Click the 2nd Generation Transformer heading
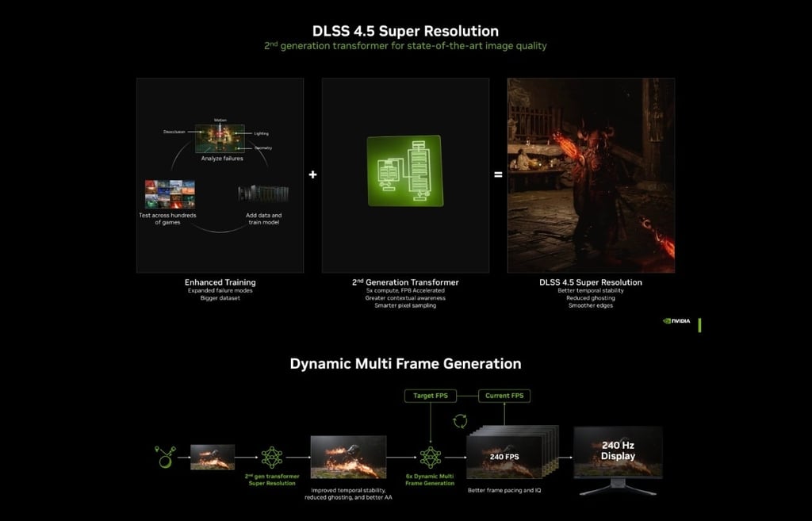 [x=405, y=282]
